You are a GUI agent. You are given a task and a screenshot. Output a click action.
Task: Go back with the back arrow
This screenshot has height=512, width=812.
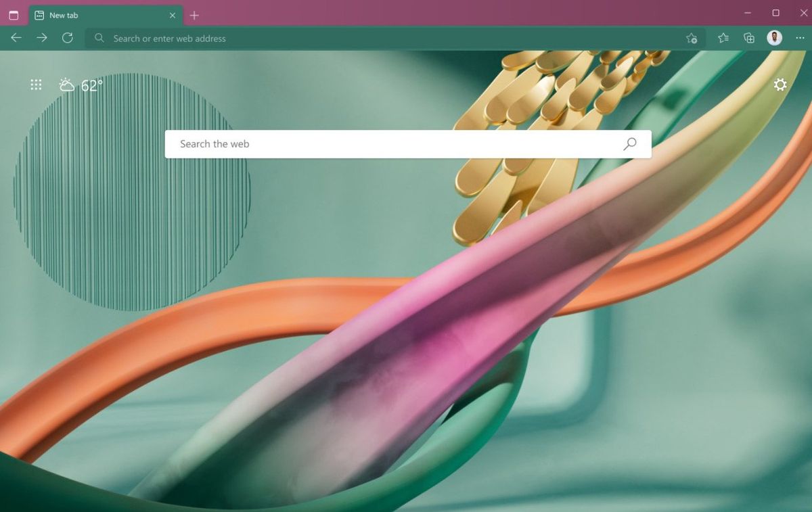click(16, 38)
